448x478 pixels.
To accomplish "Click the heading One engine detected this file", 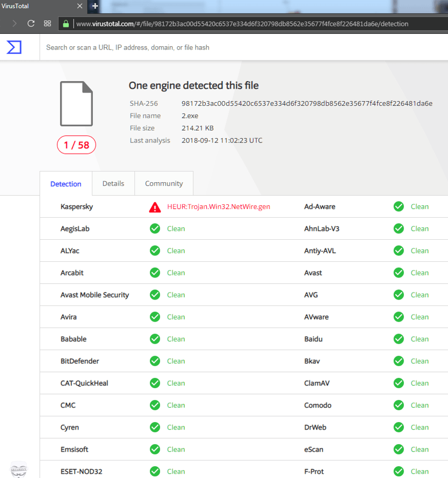I will point(194,85).
